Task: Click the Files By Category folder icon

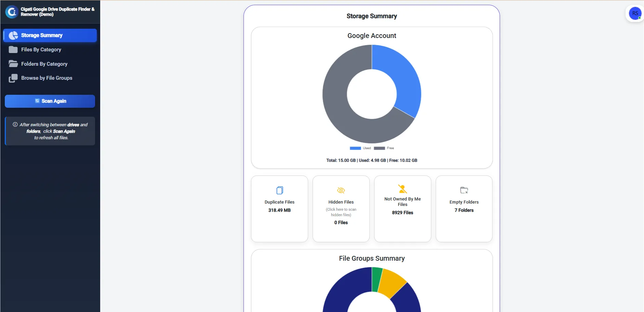Action: click(x=13, y=50)
